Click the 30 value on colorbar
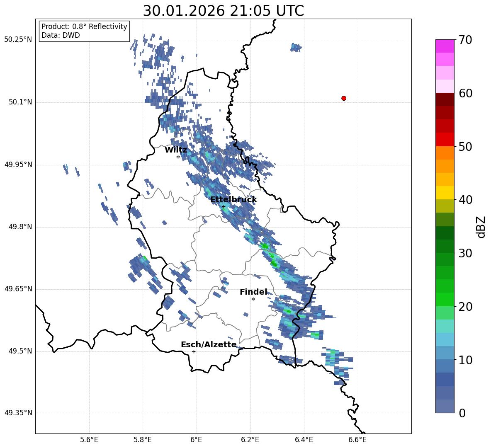 point(465,253)
